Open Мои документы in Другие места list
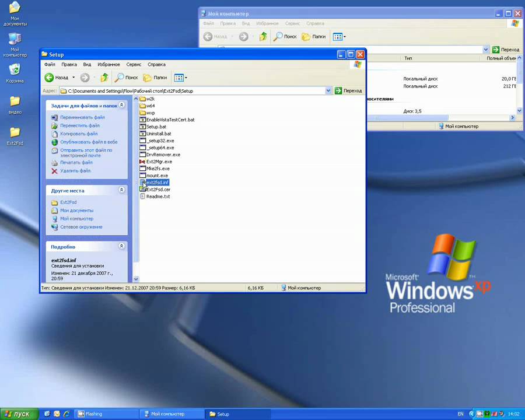The height and width of the screenshot is (420, 525). tap(76, 211)
